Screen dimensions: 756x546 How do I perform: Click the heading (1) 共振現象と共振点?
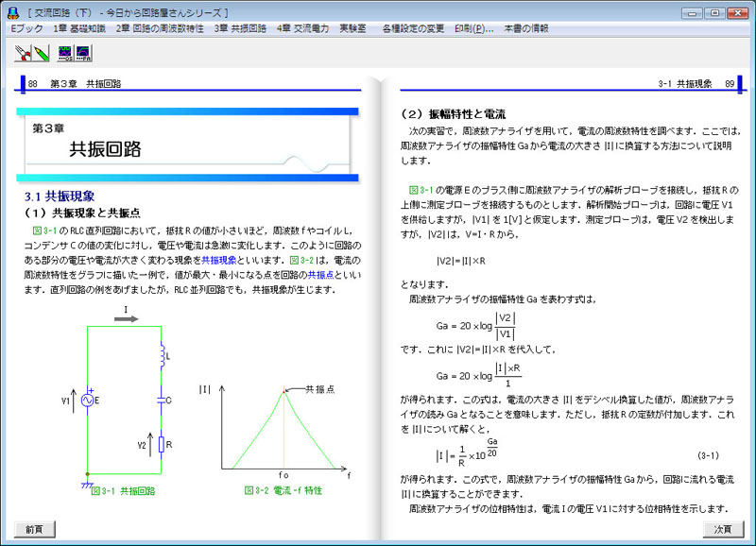[x=82, y=213]
